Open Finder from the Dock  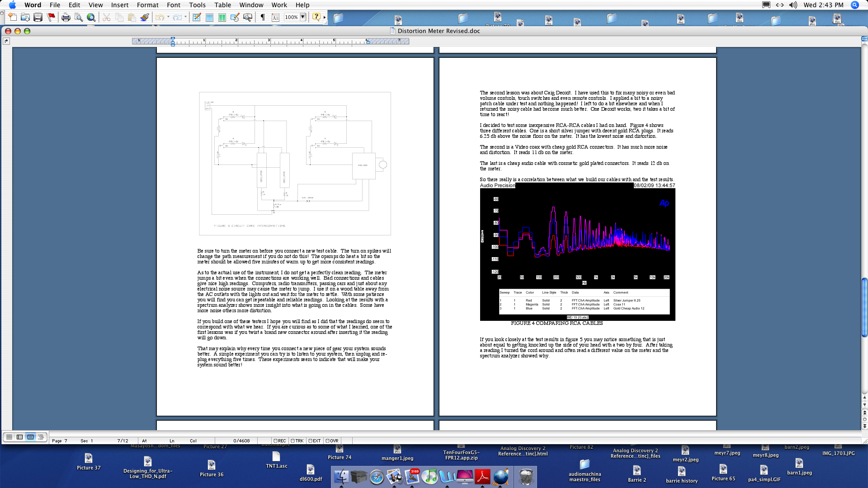point(341,477)
